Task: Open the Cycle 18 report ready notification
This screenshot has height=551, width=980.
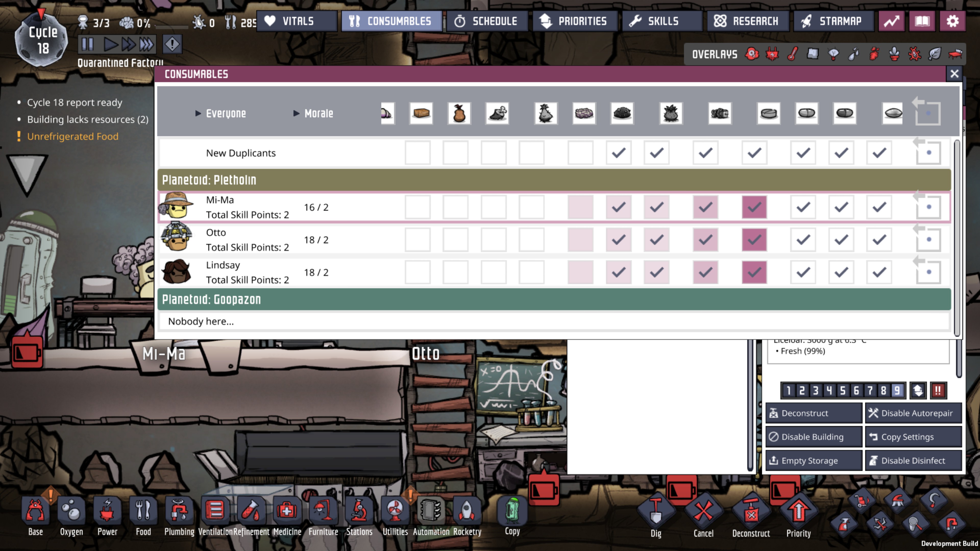Action: (x=75, y=102)
